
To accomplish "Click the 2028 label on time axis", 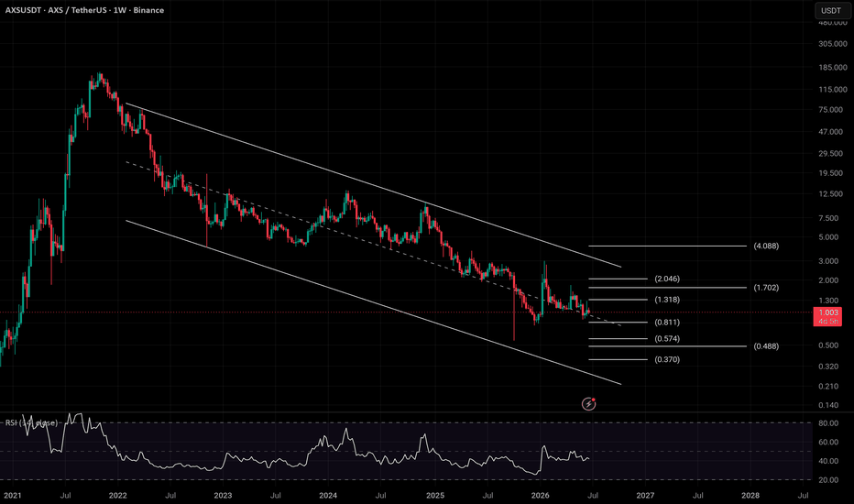I will pyautogui.click(x=750, y=495).
